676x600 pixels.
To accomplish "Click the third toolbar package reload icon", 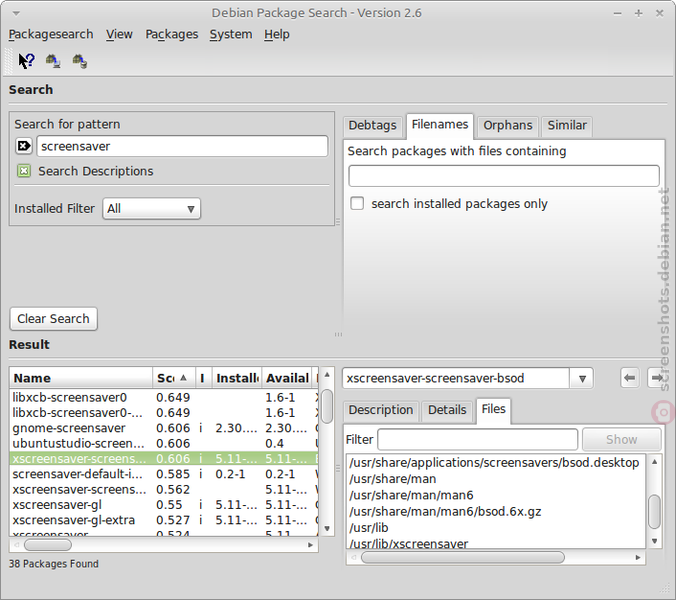I will pos(80,61).
